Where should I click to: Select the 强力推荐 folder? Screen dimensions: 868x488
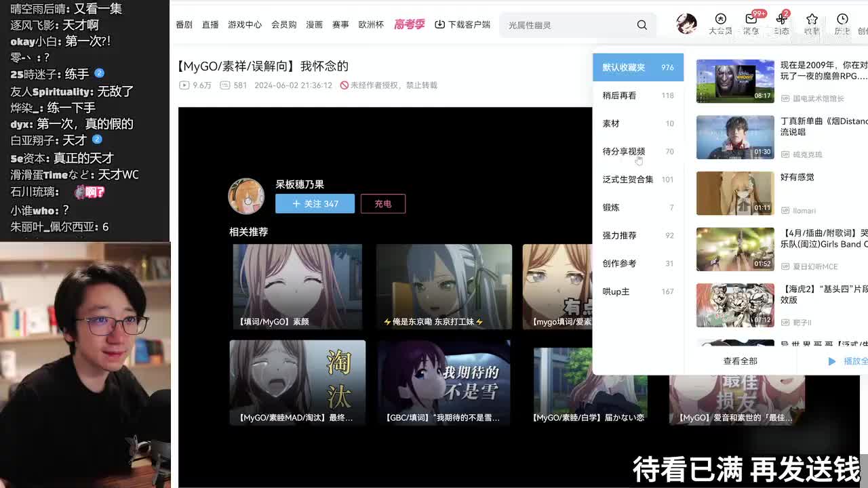[x=638, y=235]
